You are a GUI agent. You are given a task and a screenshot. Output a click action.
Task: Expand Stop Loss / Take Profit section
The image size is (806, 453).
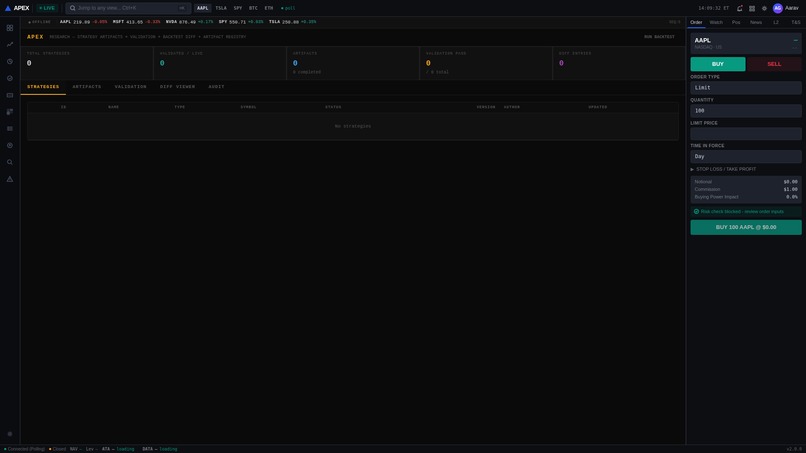[723, 169]
